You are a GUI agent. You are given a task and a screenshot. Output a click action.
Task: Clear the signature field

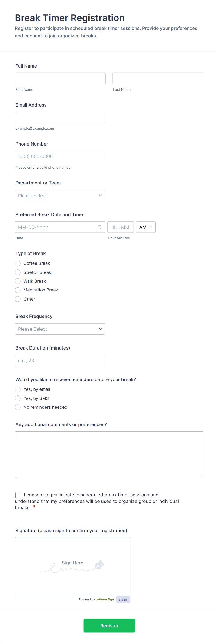pyautogui.click(x=123, y=600)
